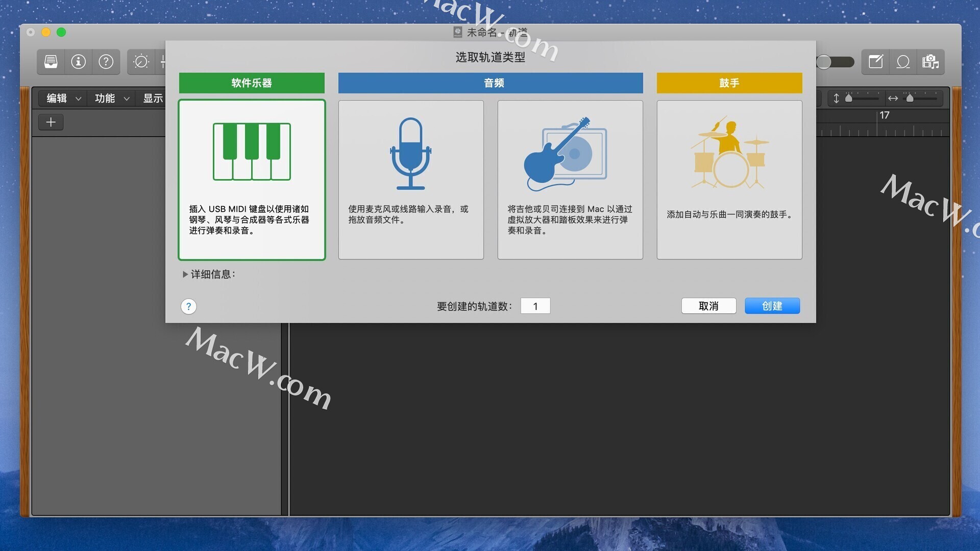Viewport: 980px width, 551px height.
Task: Click the add track plus button
Action: click(x=51, y=122)
